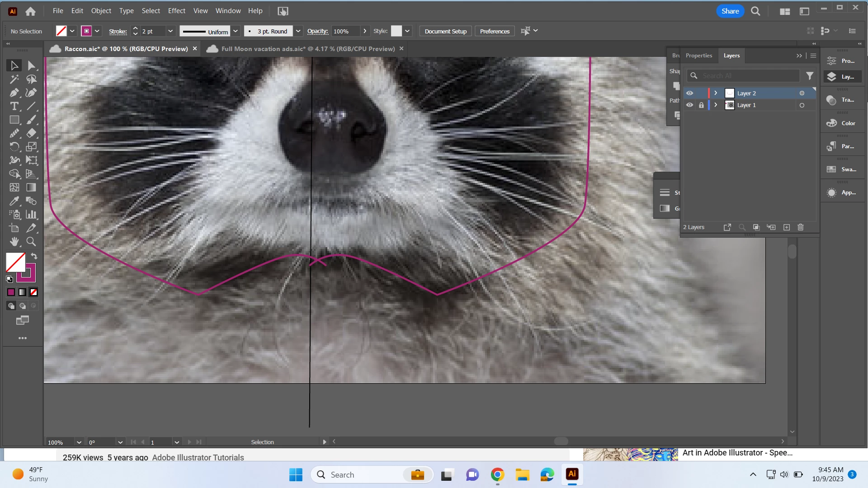Image resolution: width=868 pixels, height=488 pixels.
Task: Open the 3 pt. Round brush dropdown
Action: tap(298, 31)
